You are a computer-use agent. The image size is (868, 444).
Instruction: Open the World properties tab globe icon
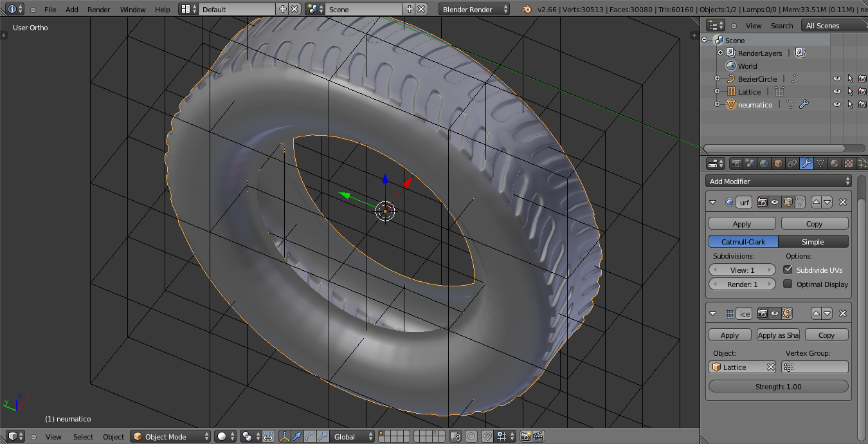(764, 163)
